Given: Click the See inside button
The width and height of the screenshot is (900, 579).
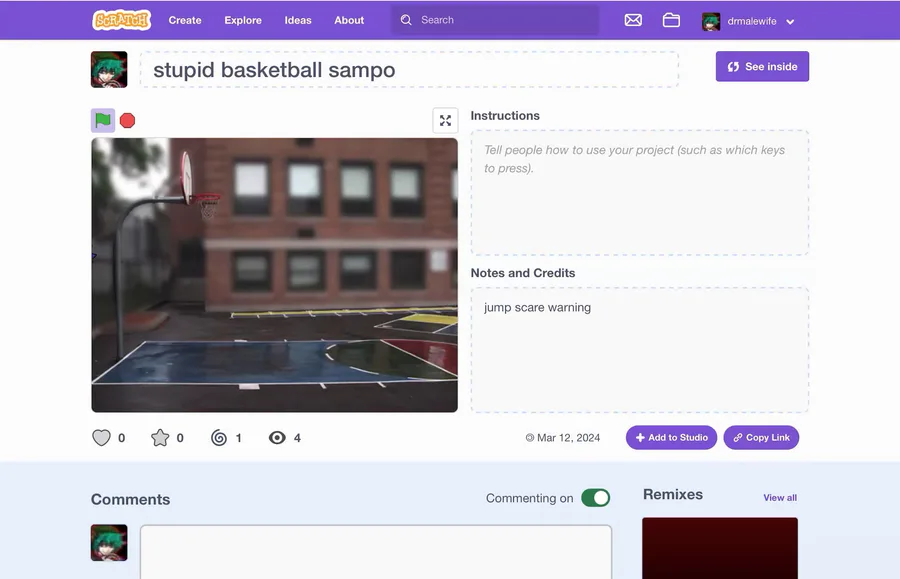Looking at the screenshot, I should [x=762, y=67].
